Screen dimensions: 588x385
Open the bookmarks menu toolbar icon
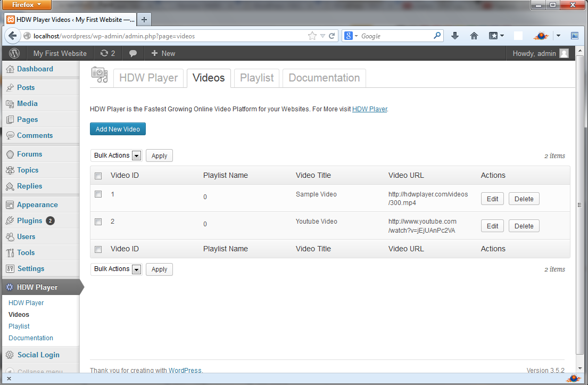pos(496,36)
